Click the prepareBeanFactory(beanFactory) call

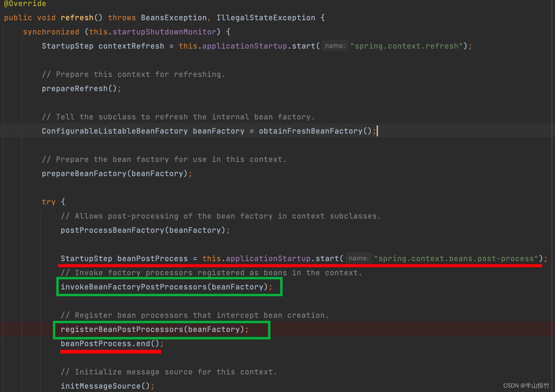[115, 173]
